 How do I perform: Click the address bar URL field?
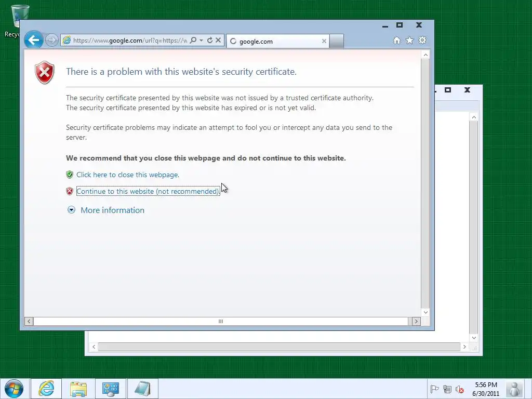(x=130, y=41)
